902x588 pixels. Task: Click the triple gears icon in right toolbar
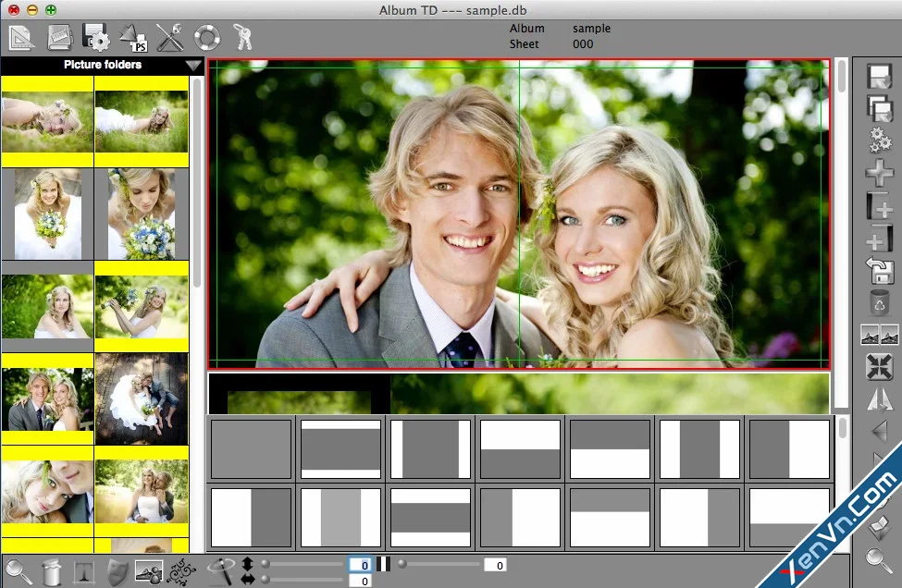tap(880, 141)
